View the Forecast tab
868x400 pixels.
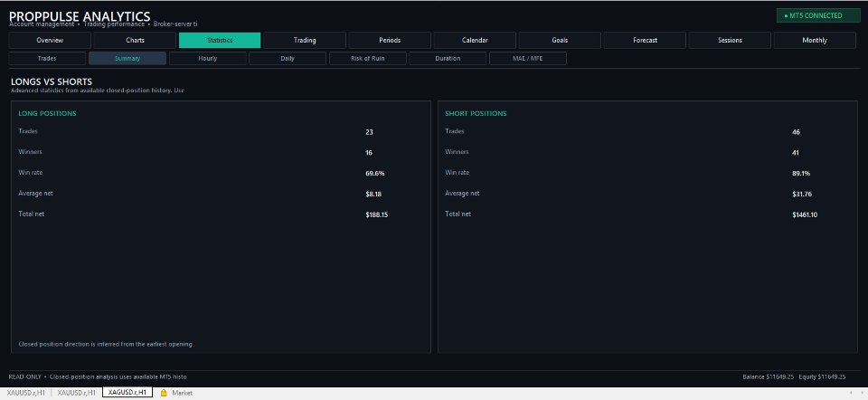pyautogui.click(x=645, y=41)
